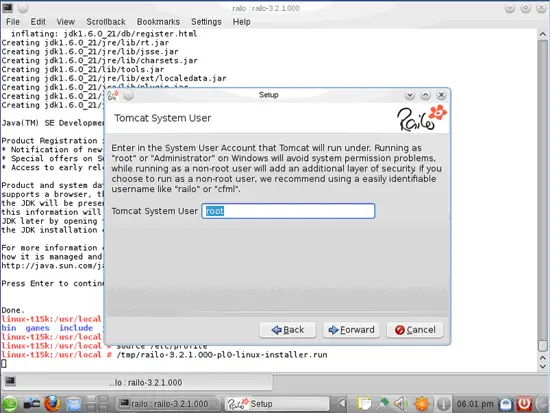Image resolution: width=550 pixels, height=413 pixels.
Task: Click the sticky pin button on Setup title bar
Action: 128,95
